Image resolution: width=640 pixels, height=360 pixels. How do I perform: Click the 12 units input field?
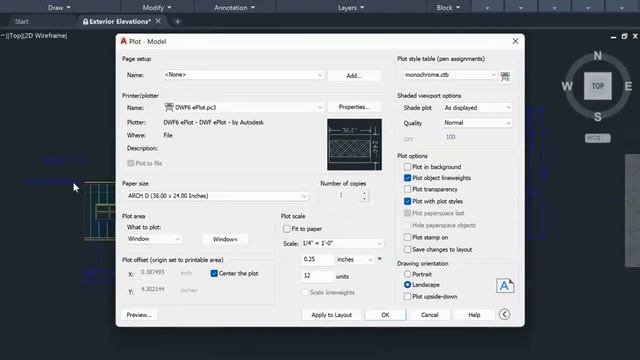(x=318, y=276)
